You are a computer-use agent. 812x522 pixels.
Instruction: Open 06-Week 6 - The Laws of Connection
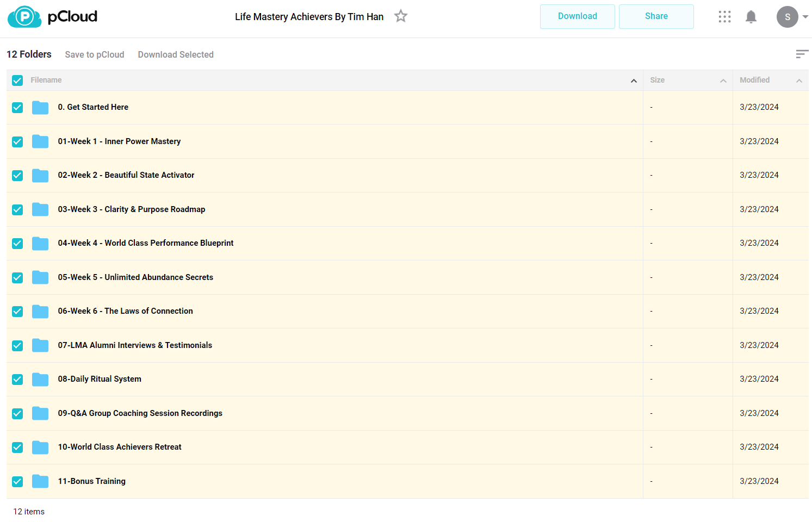pyautogui.click(x=126, y=311)
